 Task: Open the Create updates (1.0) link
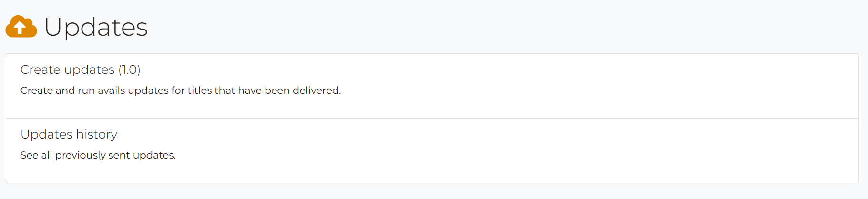pos(80,70)
